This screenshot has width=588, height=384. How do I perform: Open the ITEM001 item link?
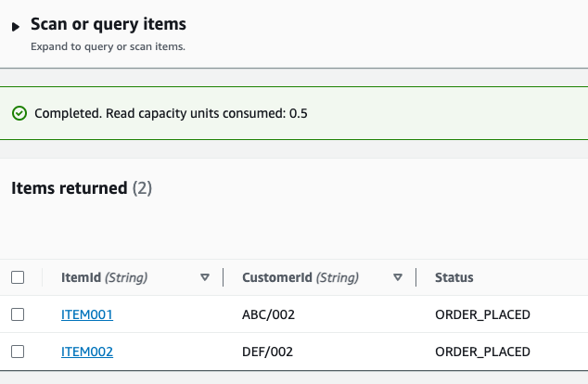(86, 314)
